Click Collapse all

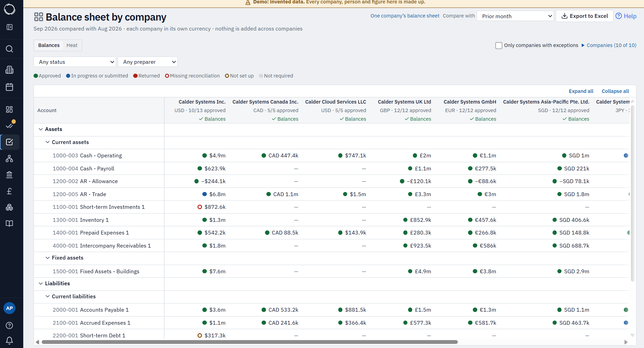tap(615, 91)
